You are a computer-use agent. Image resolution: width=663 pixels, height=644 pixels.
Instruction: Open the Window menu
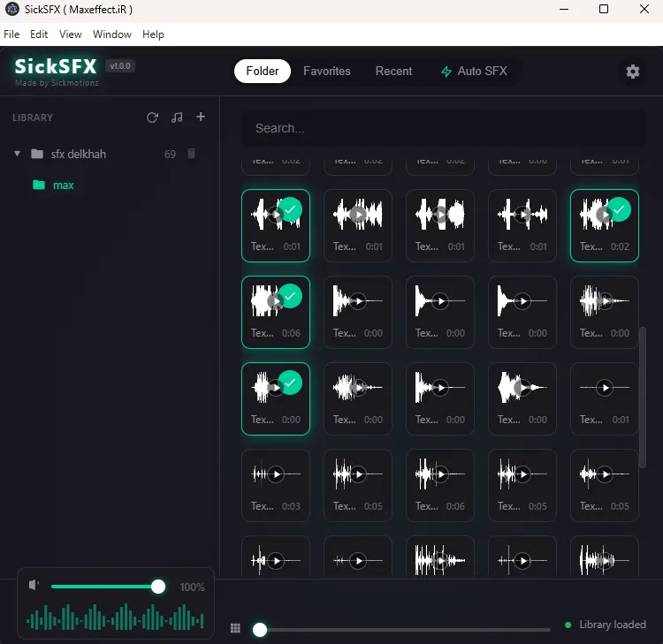click(112, 34)
